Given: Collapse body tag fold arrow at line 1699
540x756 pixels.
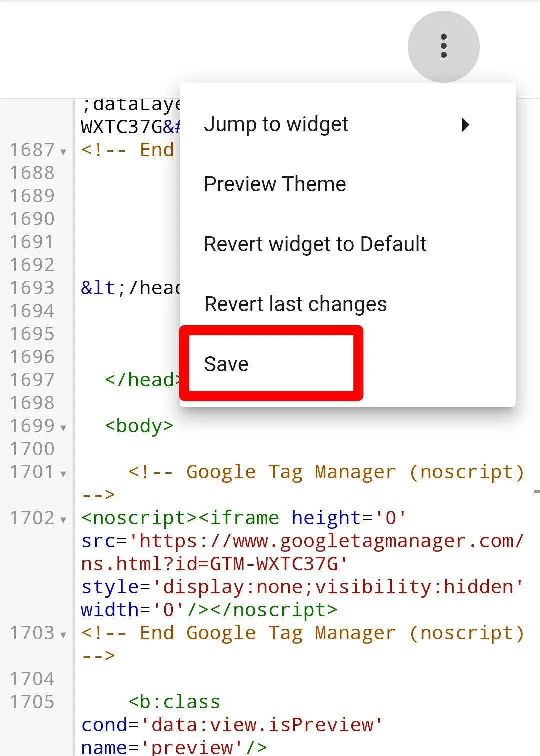Looking at the screenshot, I should point(63,428).
